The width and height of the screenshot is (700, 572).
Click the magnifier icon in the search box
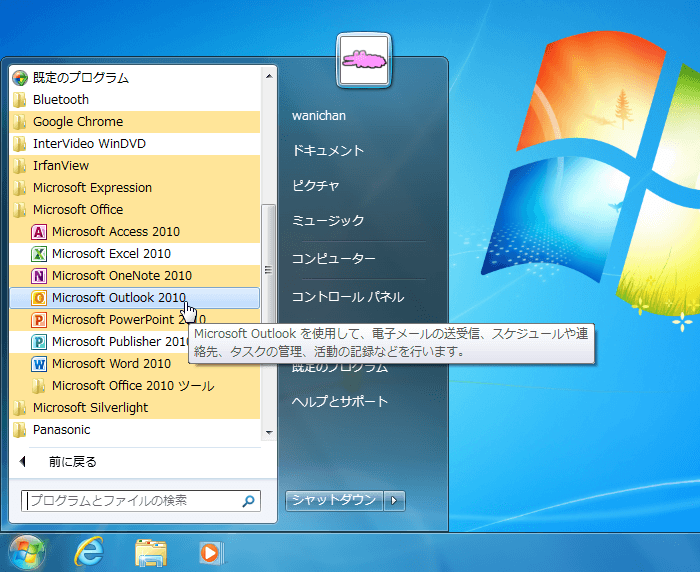pos(248,501)
